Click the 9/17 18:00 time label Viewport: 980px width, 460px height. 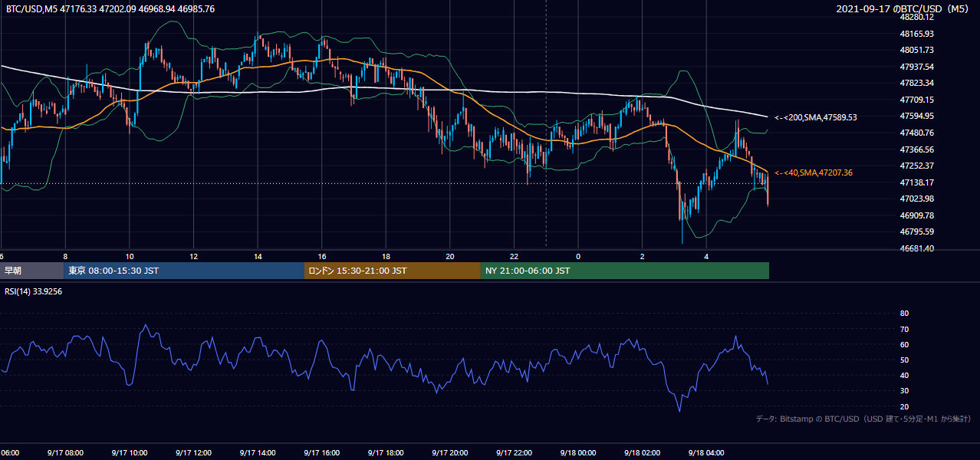386,453
